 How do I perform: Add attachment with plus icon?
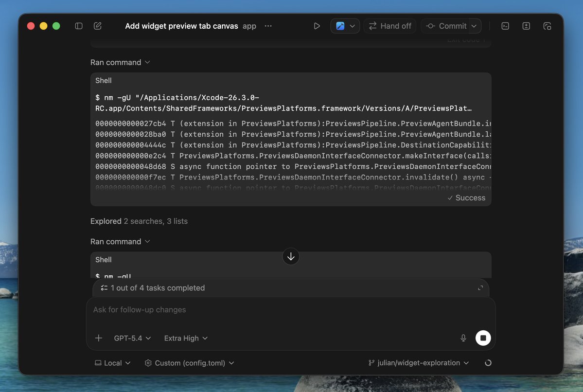pos(99,338)
